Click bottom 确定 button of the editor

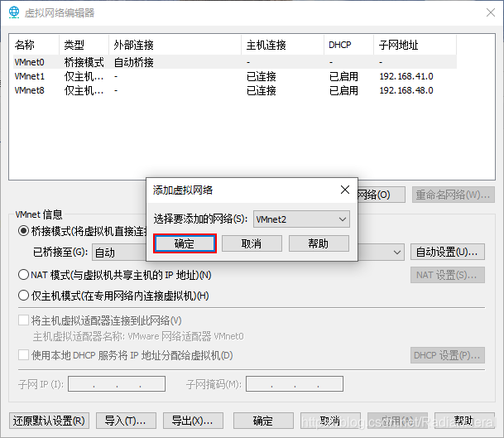pyautogui.click(x=263, y=421)
